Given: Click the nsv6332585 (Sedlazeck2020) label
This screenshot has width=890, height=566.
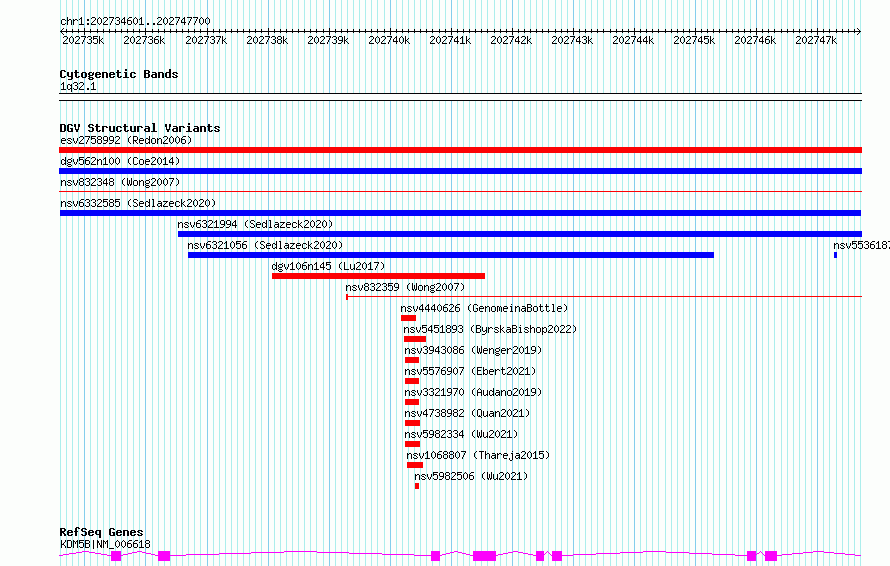Looking at the screenshot, I should pyautogui.click(x=138, y=203).
